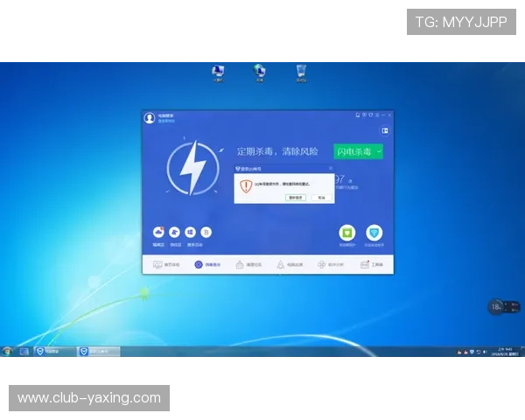
Task: Select the PC Manager taskbar button
Action: coord(54,352)
